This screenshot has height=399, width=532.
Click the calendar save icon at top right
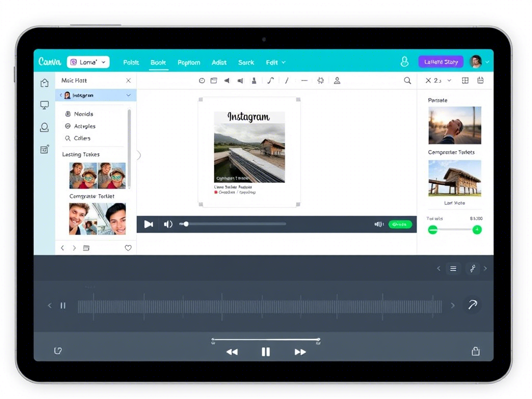click(x=481, y=81)
